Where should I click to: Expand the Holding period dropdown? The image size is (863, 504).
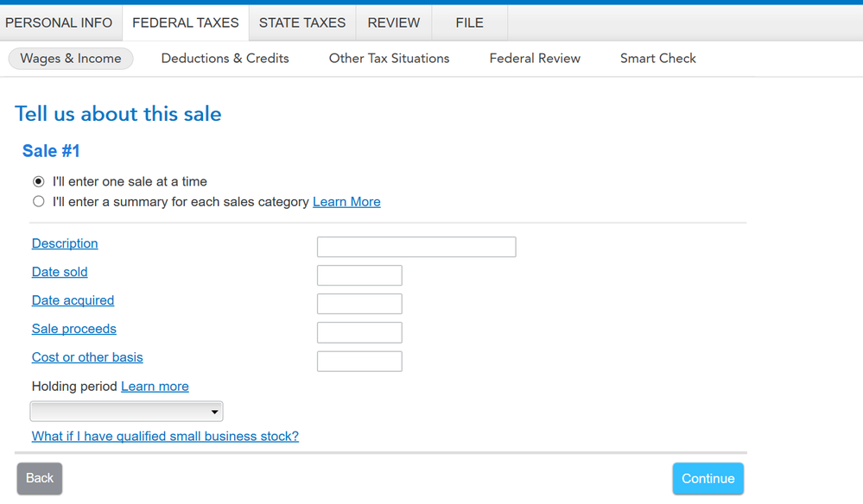coord(127,411)
